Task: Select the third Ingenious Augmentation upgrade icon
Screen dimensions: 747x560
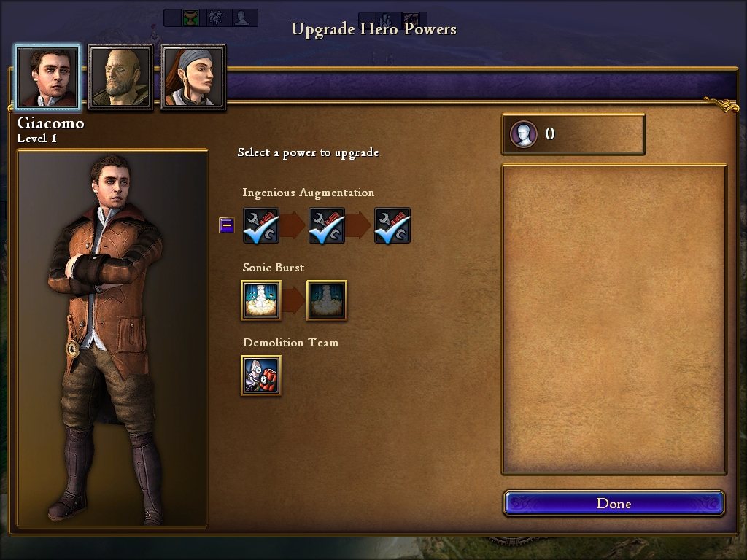Action: point(392,226)
